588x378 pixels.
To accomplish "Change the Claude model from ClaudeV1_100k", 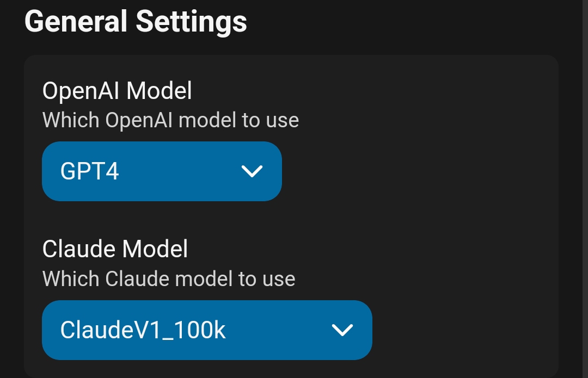I will pyautogui.click(x=207, y=330).
